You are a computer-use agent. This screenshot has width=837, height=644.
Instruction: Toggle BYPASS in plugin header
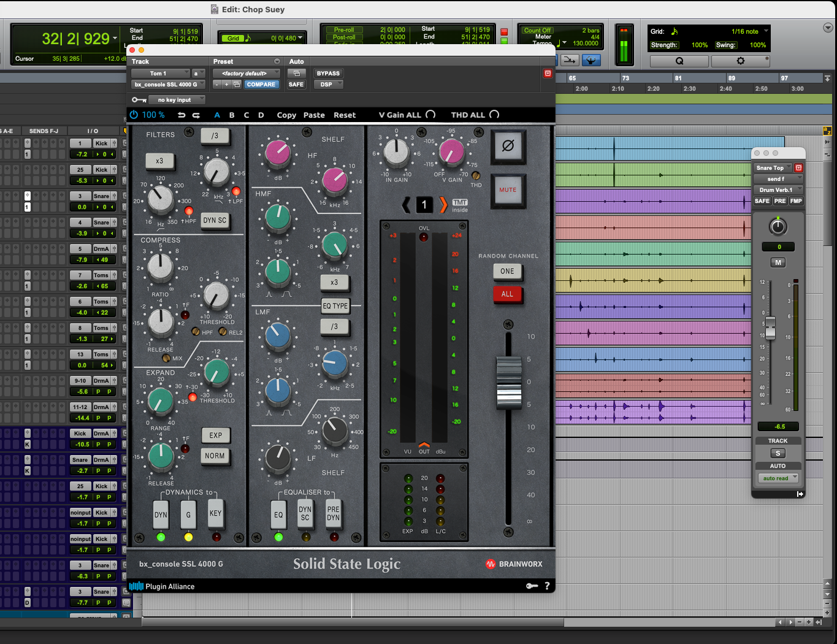click(328, 73)
